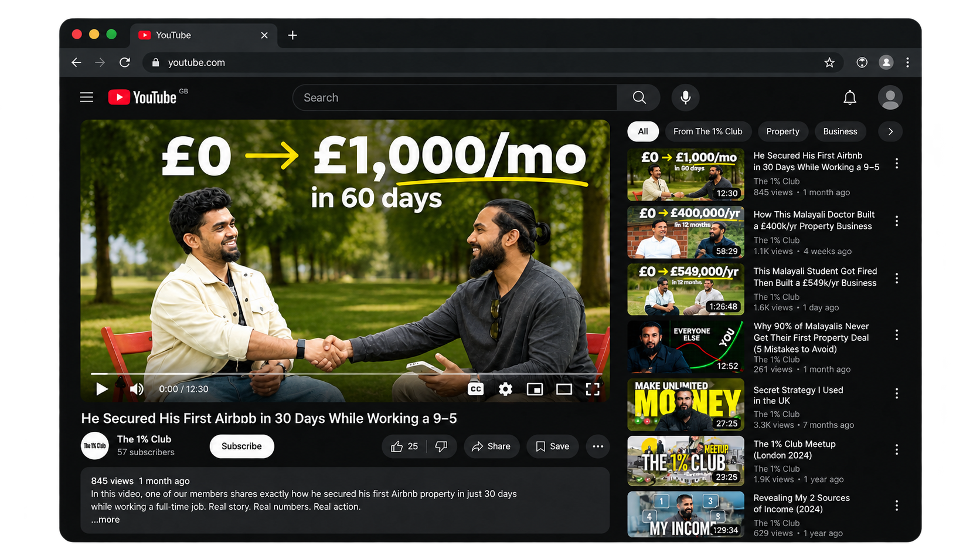
Task: Save the video to a playlist
Action: [552, 446]
